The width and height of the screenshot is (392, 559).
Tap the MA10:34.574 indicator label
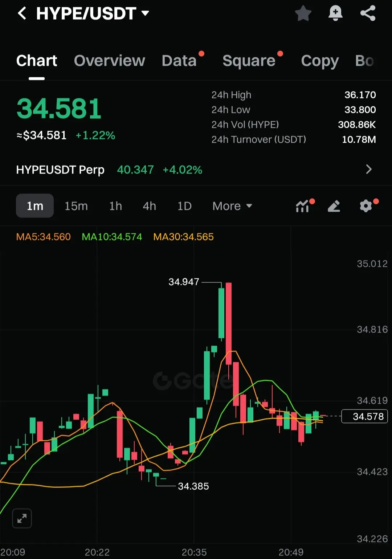[112, 237]
